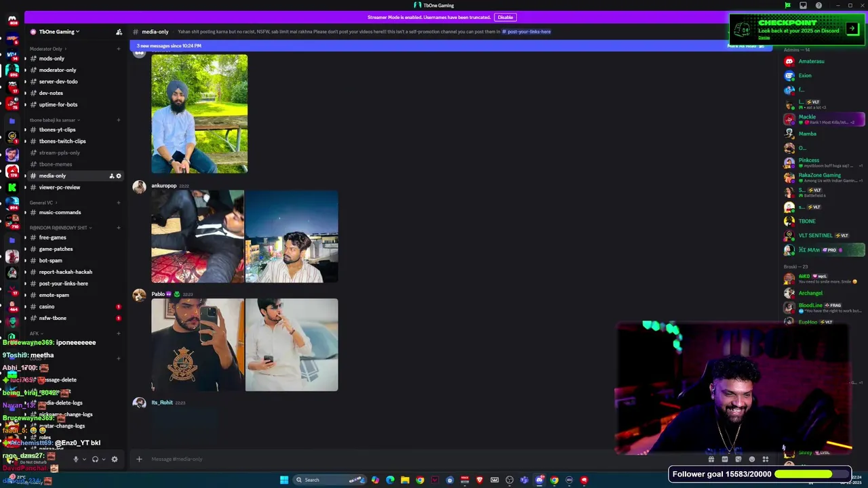Click the ankuropop username
This screenshot has width=868, height=488.
[x=163, y=186]
